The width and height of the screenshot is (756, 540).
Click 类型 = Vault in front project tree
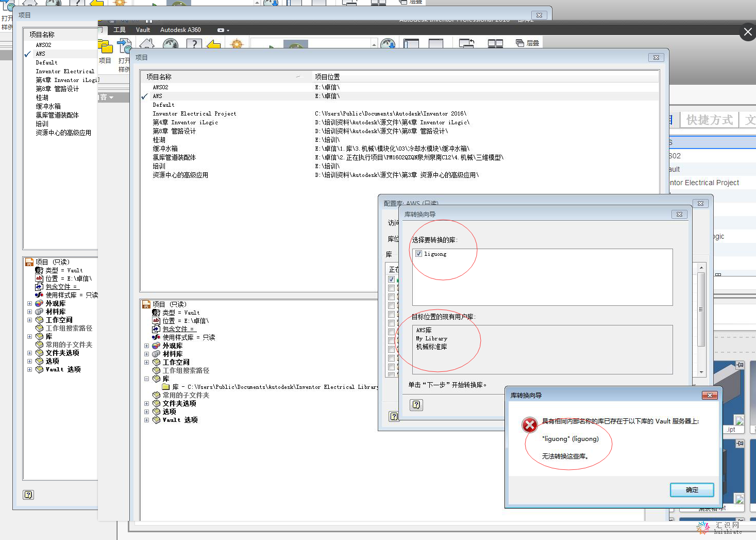pyautogui.click(x=181, y=313)
